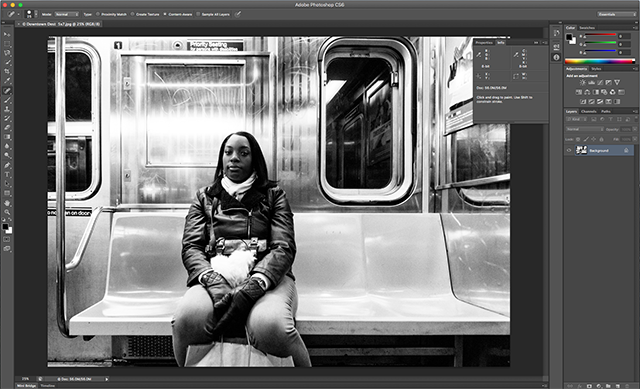
Task: Select the Brush tool
Action: pyautogui.click(x=7, y=100)
